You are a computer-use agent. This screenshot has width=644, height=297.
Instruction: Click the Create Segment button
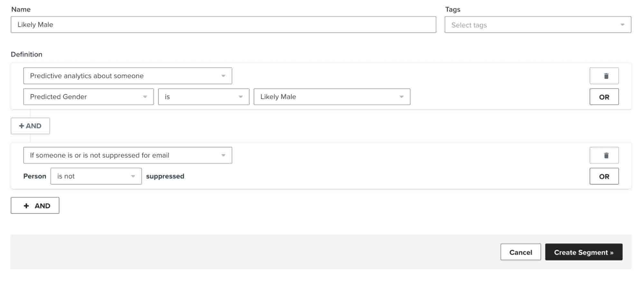point(583,252)
